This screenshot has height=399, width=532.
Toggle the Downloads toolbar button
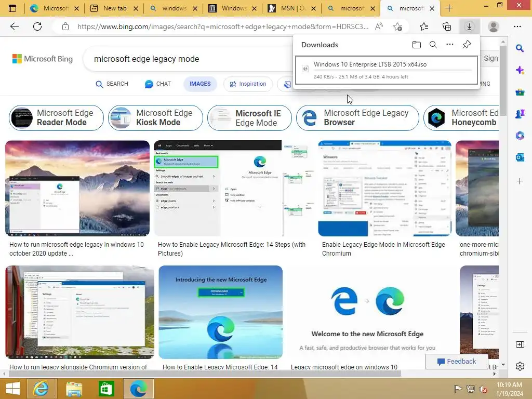click(x=469, y=26)
